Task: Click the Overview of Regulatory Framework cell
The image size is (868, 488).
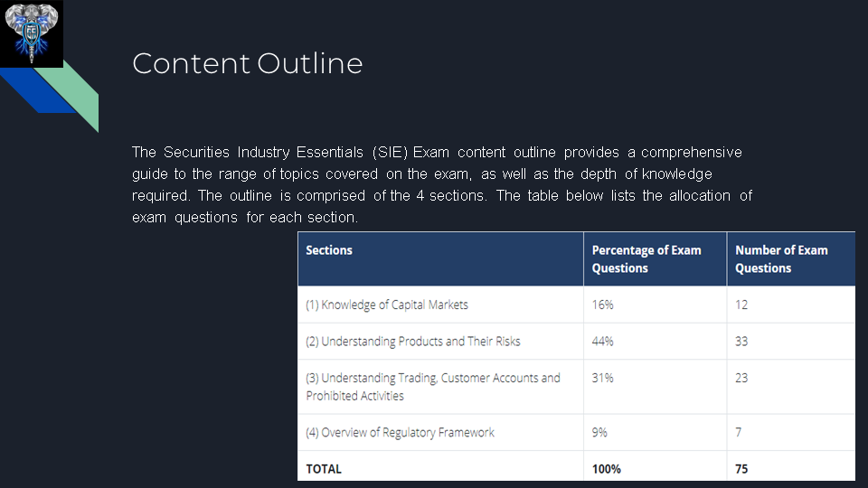Action: click(x=400, y=433)
